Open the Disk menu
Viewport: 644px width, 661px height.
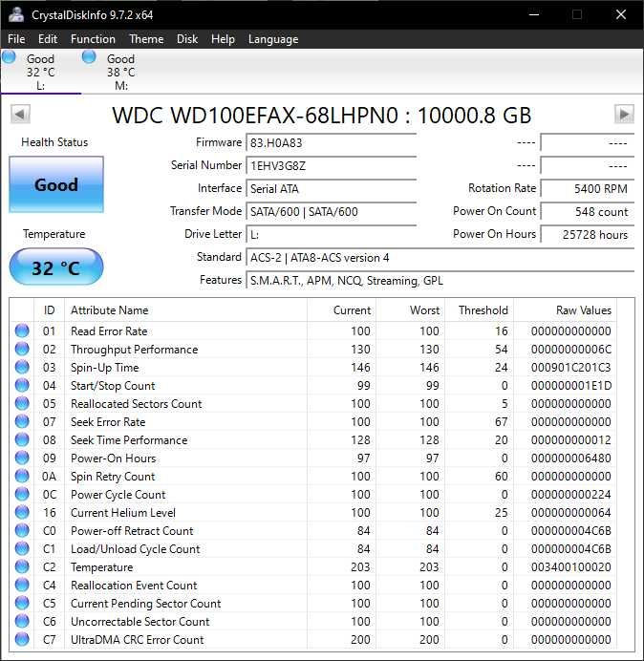click(x=187, y=39)
